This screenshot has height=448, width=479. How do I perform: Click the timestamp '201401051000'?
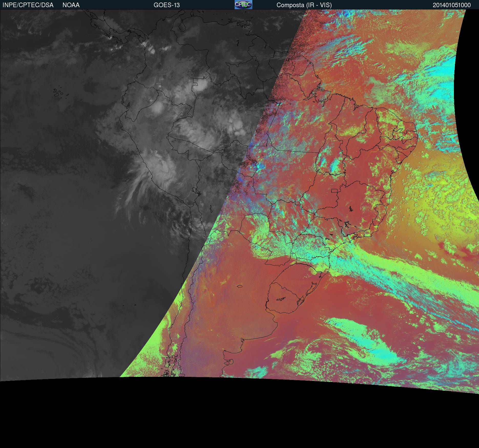tap(452, 5)
